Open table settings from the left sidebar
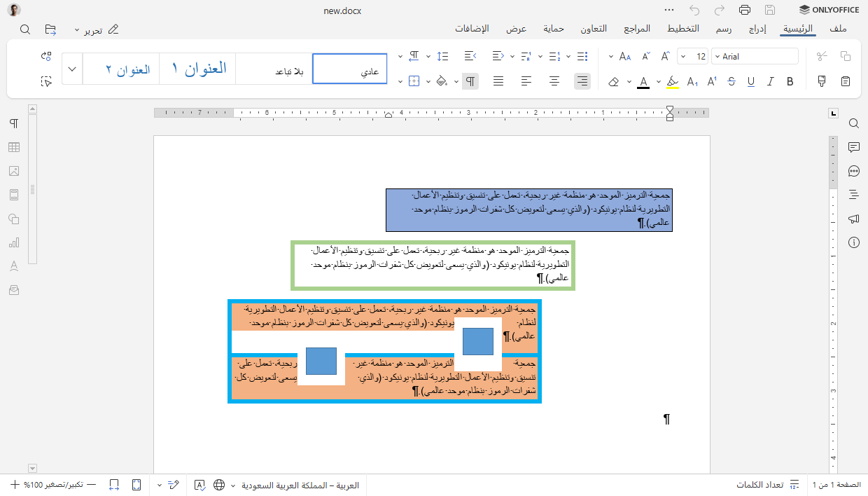868x496 pixels. point(13,147)
